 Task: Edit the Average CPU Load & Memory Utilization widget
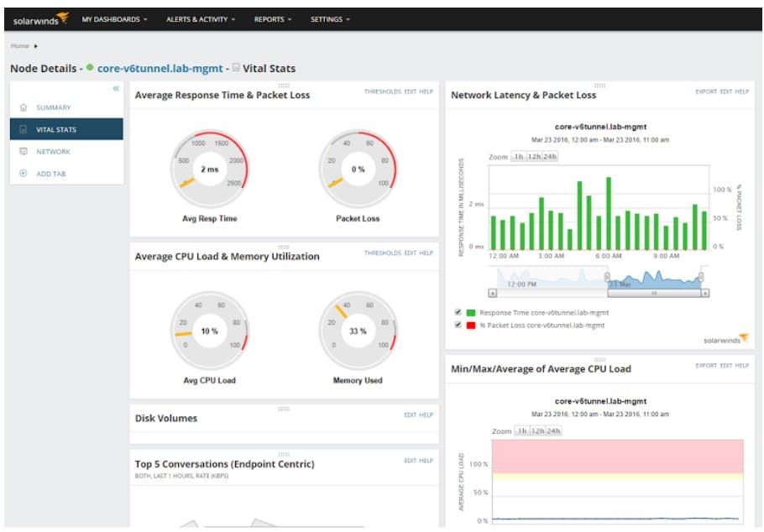coord(411,253)
